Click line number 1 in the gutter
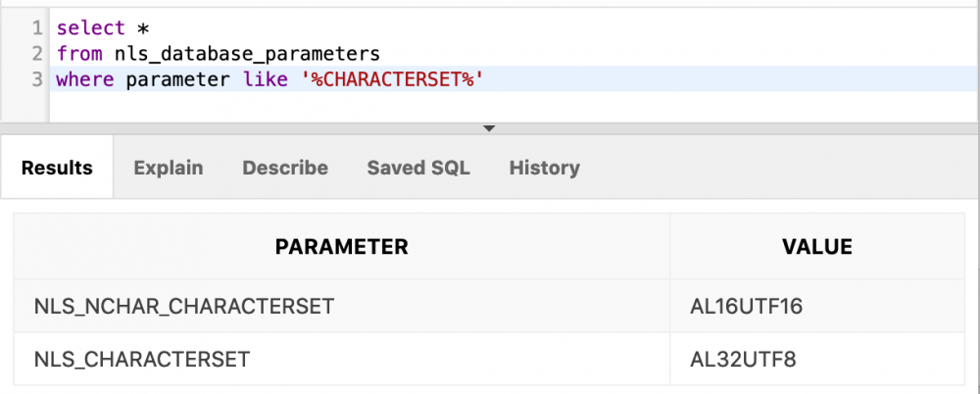The image size is (980, 394). [x=36, y=28]
